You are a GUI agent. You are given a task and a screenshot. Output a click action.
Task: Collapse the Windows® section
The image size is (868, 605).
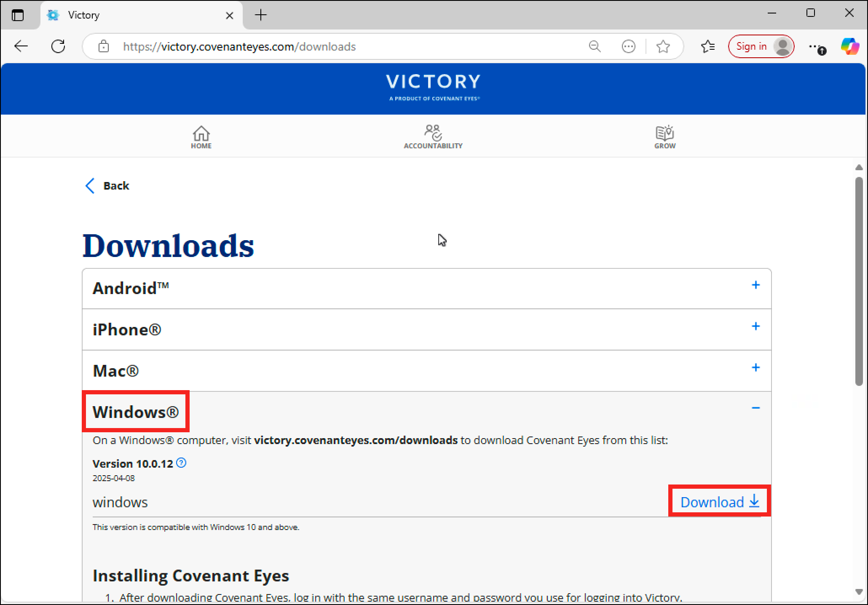426,411
